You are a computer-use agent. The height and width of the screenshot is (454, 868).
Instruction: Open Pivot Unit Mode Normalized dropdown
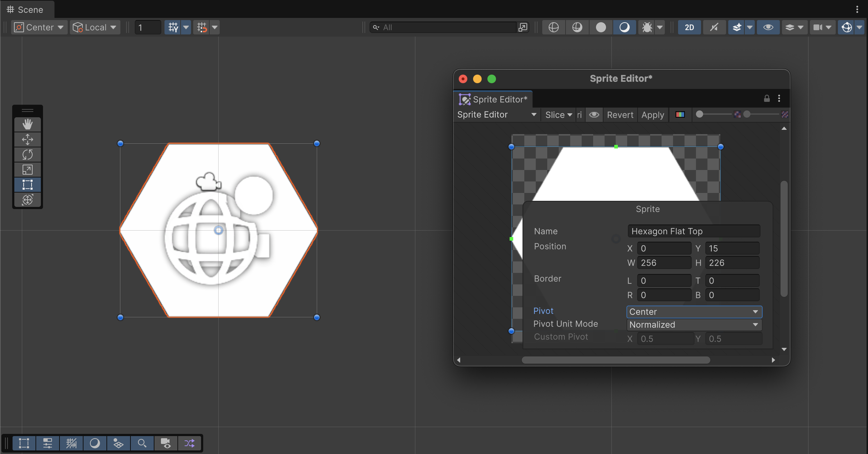pyautogui.click(x=694, y=325)
